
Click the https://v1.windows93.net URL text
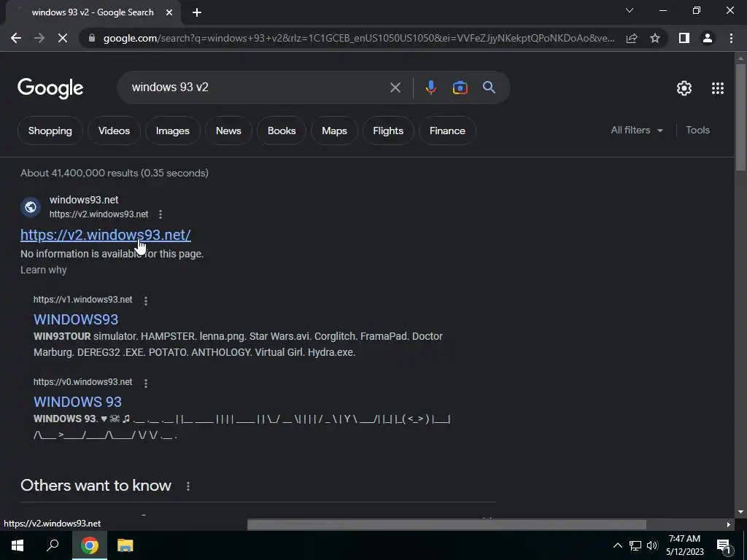click(x=83, y=300)
